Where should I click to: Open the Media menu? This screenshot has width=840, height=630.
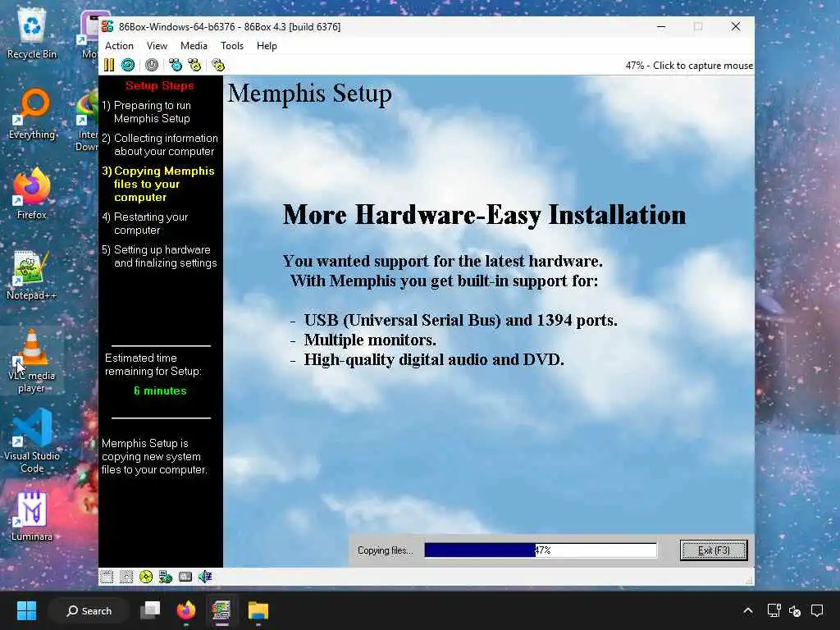(x=194, y=46)
